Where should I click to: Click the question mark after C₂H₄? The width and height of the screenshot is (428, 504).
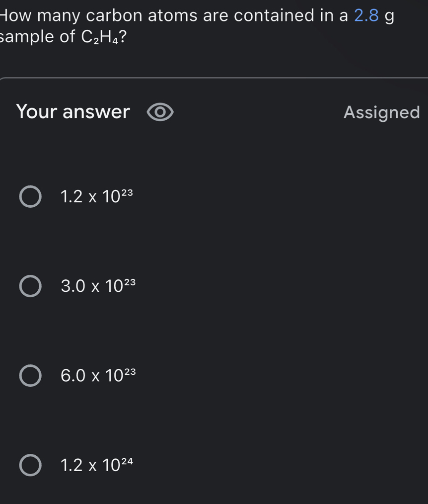point(123,36)
